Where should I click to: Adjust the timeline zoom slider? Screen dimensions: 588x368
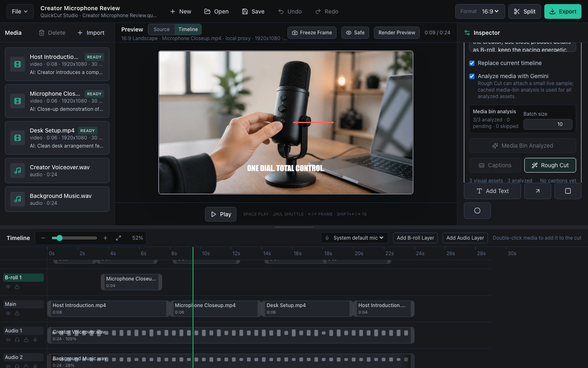click(74, 238)
